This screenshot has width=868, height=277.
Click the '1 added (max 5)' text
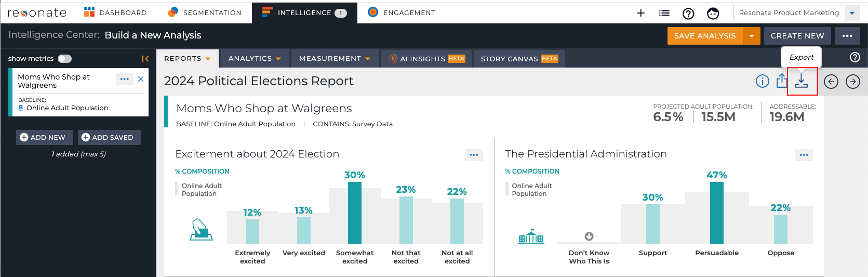tap(78, 154)
